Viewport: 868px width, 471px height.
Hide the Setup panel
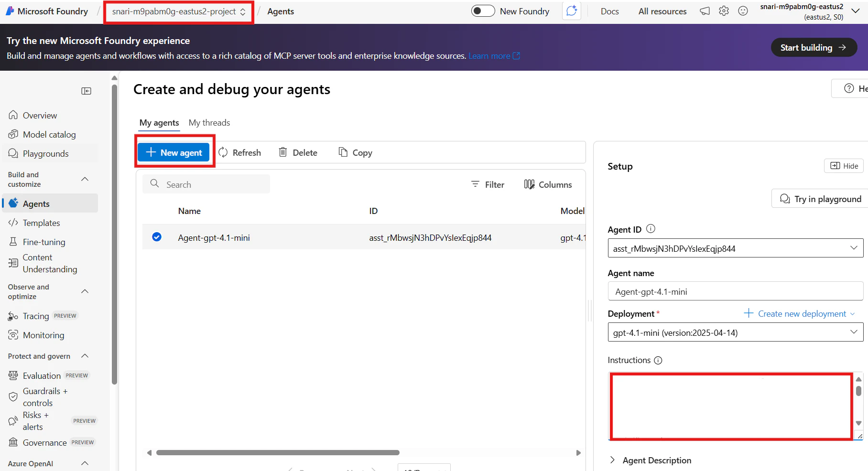[844, 166]
